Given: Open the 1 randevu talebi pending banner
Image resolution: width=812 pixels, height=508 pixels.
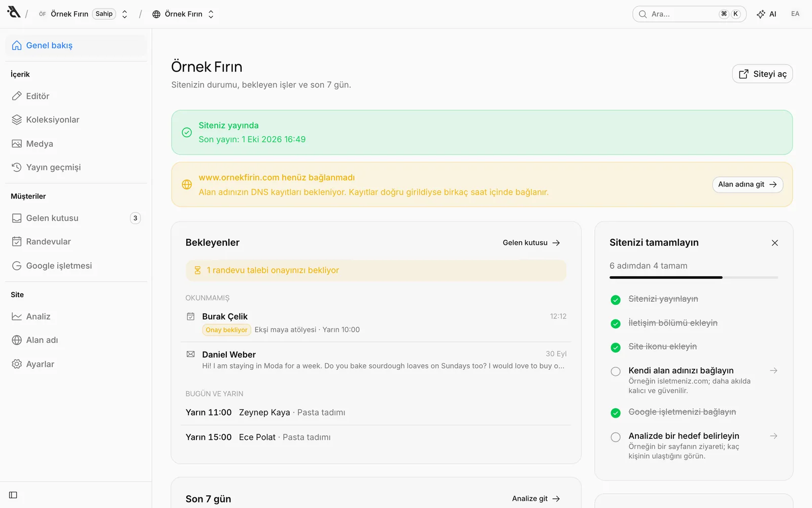Looking at the screenshot, I should point(376,270).
